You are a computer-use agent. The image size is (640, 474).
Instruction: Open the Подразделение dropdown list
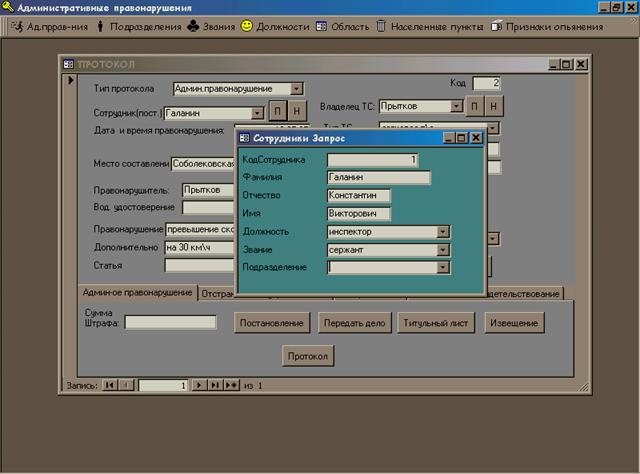[x=443, y=268]
